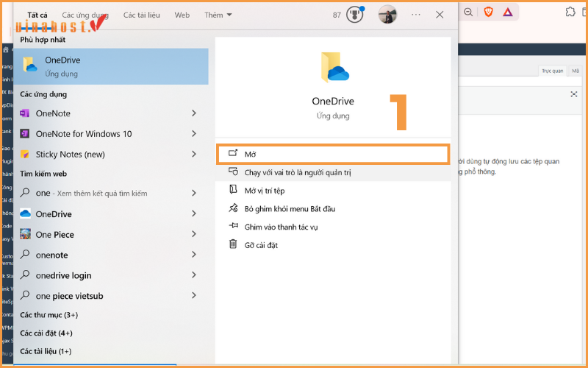
Task: Open the Thêm dropdown filter
Action: click(218, 15)
